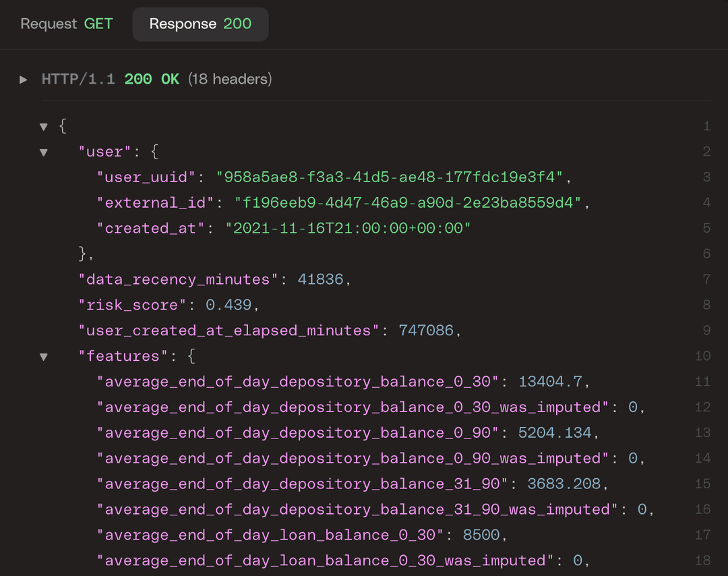
Task: Expand the HTTP response headers triangle
Action: click(x=24, y=79)
